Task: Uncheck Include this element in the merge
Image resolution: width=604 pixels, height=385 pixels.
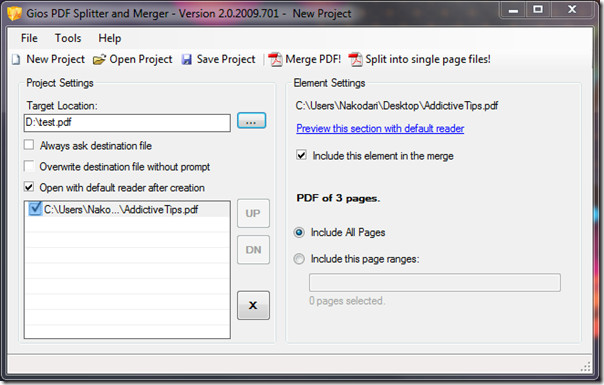Action: pyautogui.click(x=301, y=155)
